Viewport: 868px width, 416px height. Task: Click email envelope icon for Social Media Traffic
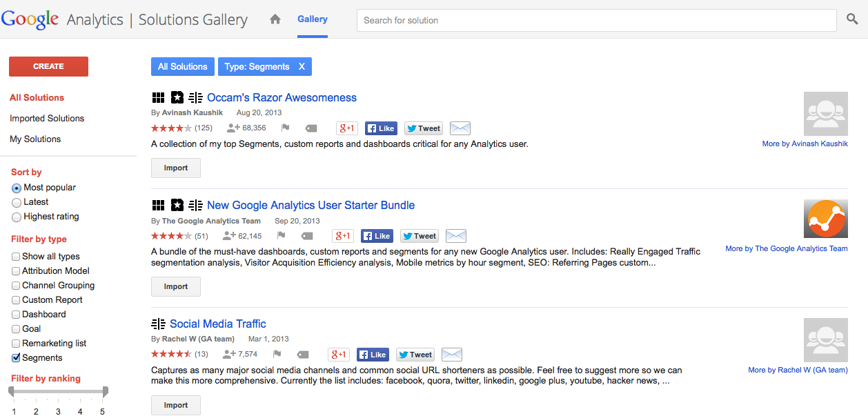[x=451, y=355]
